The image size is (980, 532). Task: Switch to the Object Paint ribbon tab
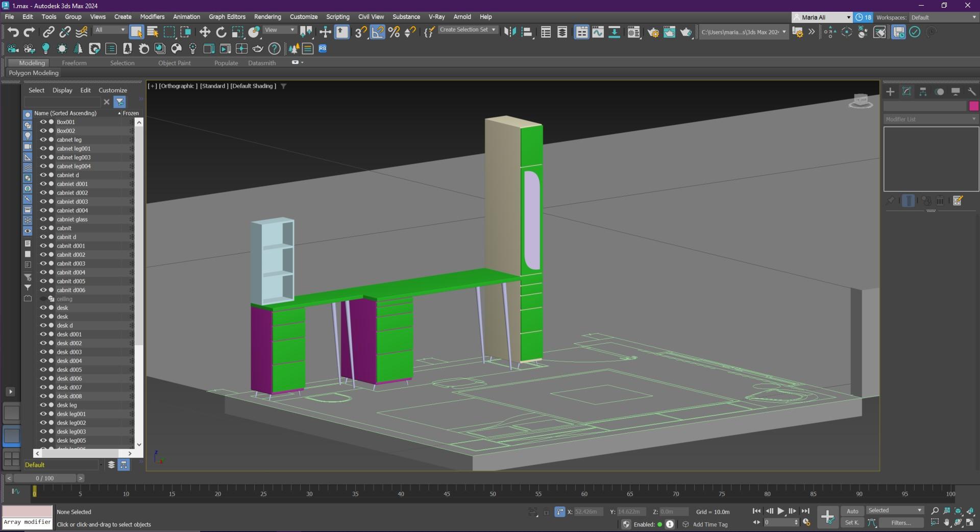174,63
